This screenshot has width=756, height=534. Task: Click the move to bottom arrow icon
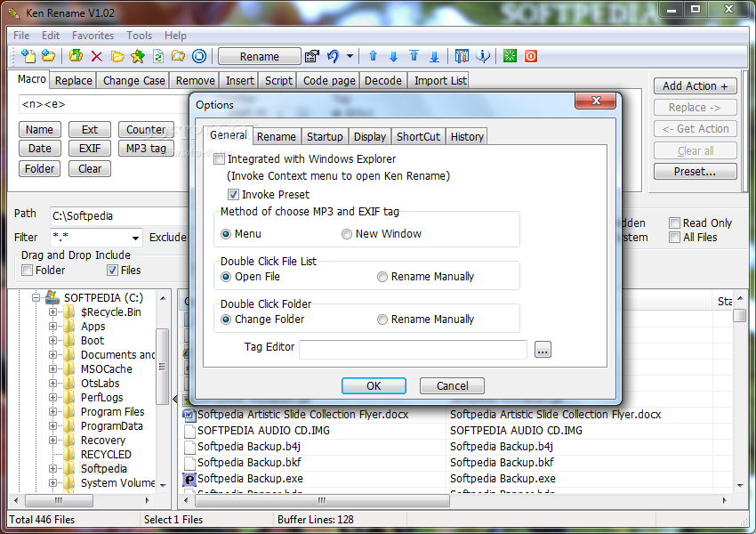click(434, 56)
